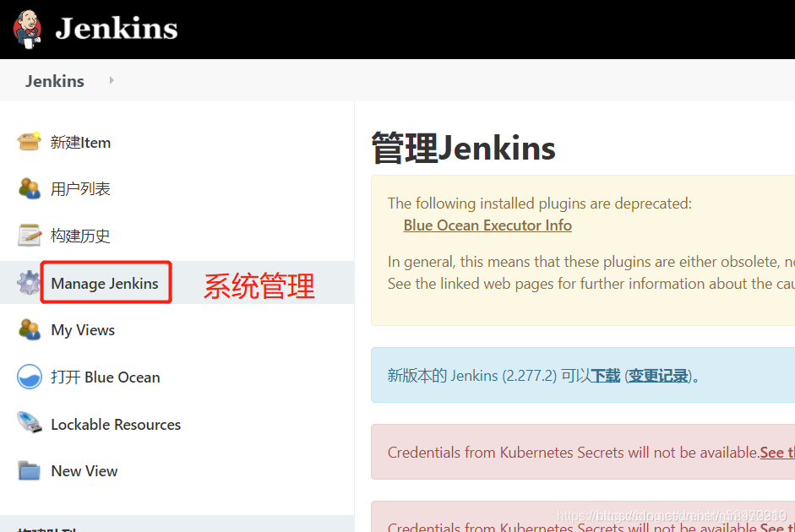Click the Manage Jenkins gear icon
The image size is (795, 532).
(x=29, y=283)
